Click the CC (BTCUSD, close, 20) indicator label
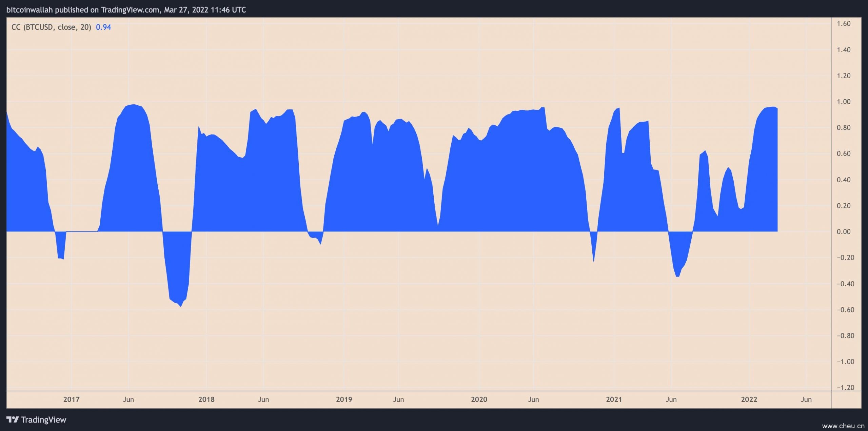Image resolution: width=868 pixels, height=431 pixels. [51, 27]
